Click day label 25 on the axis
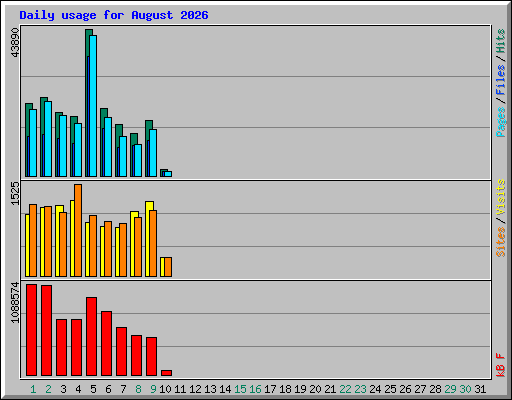This screenshot has height=400, width=512. click(390, 389)
